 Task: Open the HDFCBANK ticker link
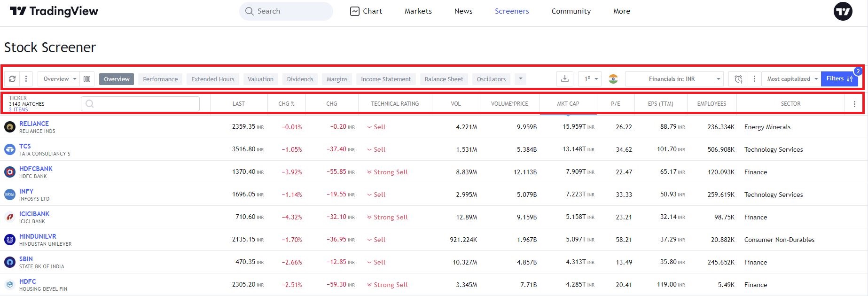coord(36,169)
